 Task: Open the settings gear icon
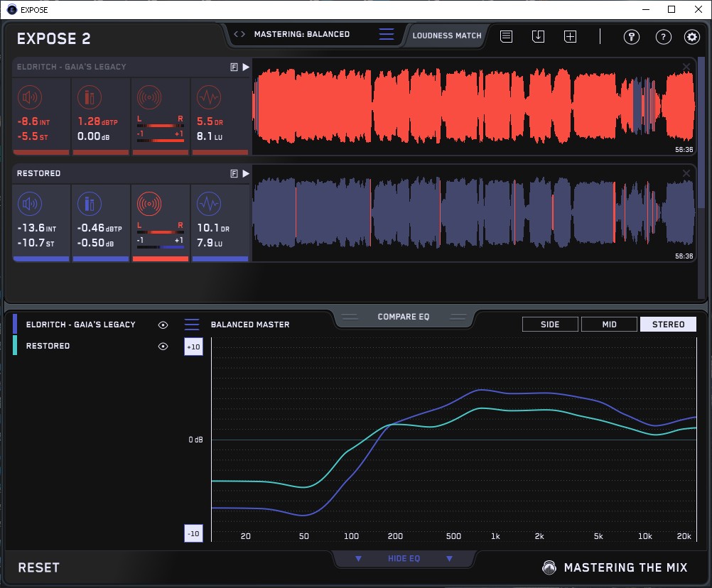point(692,37)
